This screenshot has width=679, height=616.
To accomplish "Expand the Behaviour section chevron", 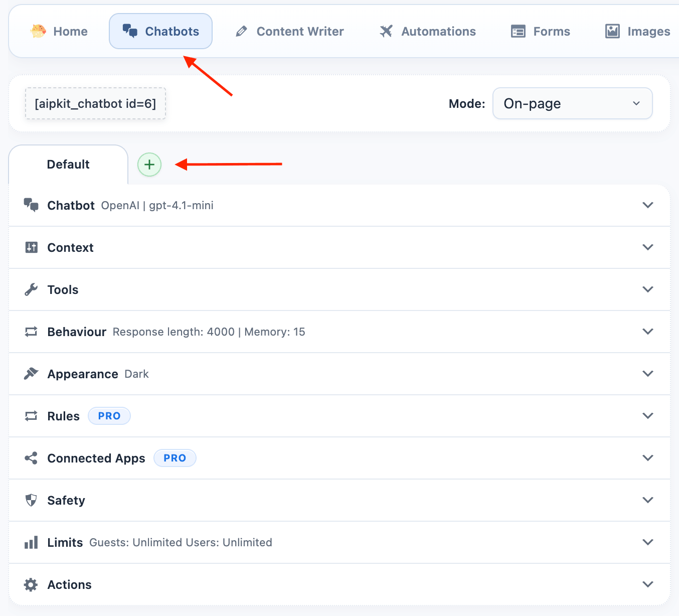I will pos(648,332).
